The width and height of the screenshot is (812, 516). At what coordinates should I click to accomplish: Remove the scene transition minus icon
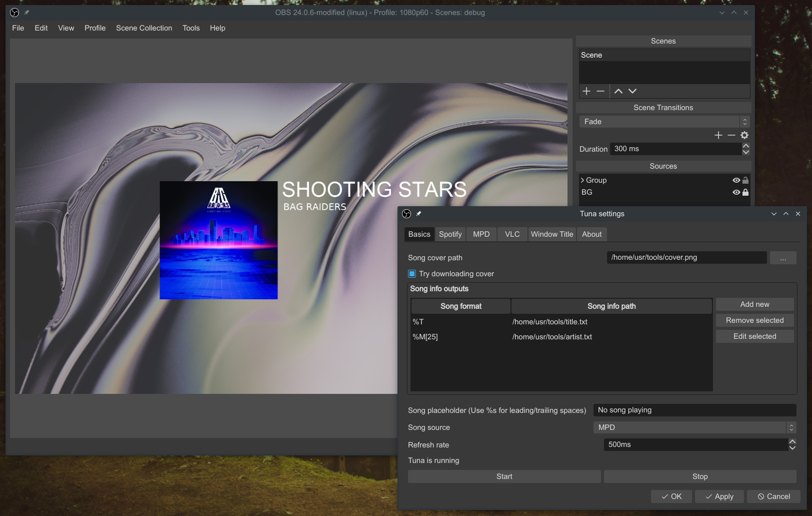[731, 135]
